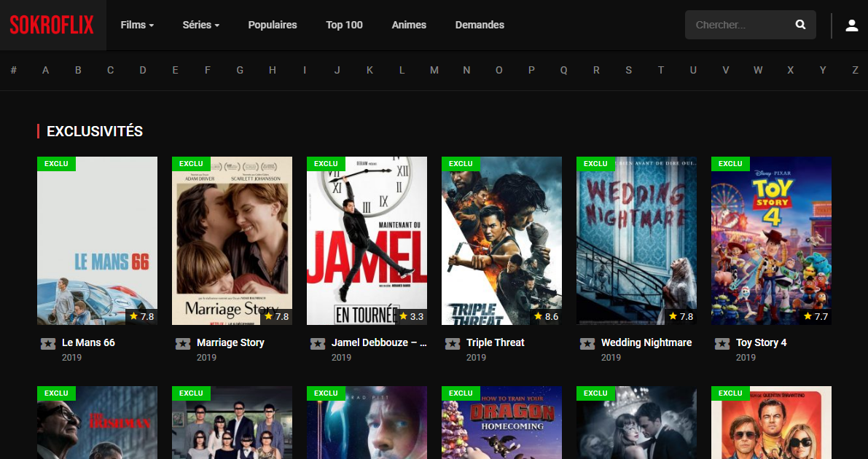This screenshot has width=868, height=459.
Task: Filter titles by letter T
Action: [x=661, y=71]
